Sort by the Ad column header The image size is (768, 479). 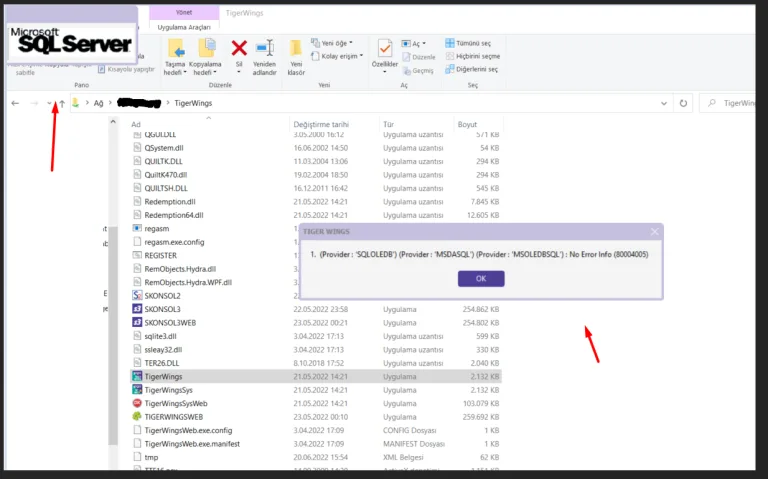(136, 124)
